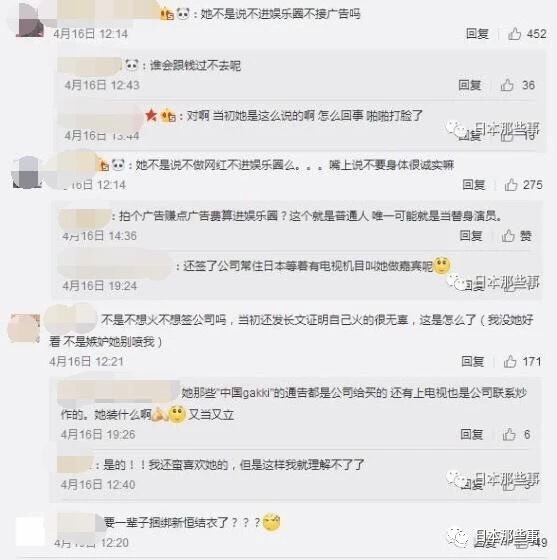Open avatar of first top commenter
This screenshot has height=560, width=557.
click(x=30, y=20)
